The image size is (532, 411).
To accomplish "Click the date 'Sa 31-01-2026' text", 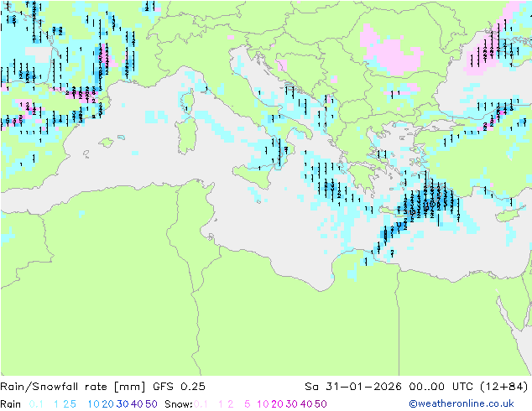I will point(353,387).
